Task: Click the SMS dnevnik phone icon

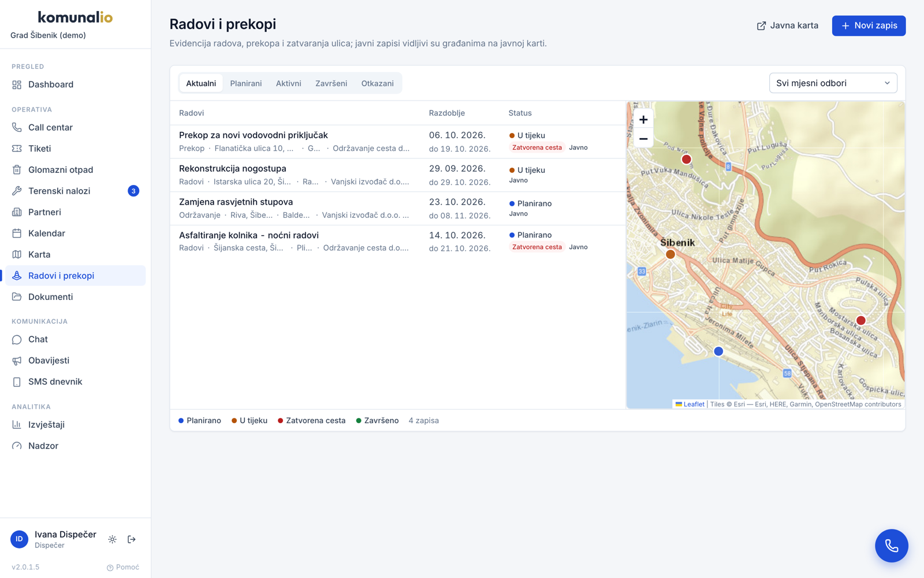Action: [17, 381]
